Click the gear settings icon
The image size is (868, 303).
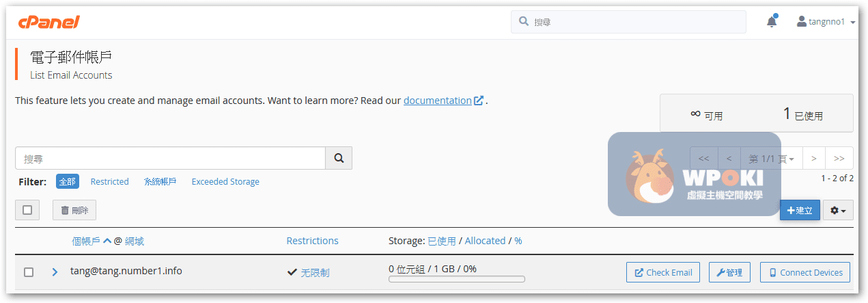(838, 211)
